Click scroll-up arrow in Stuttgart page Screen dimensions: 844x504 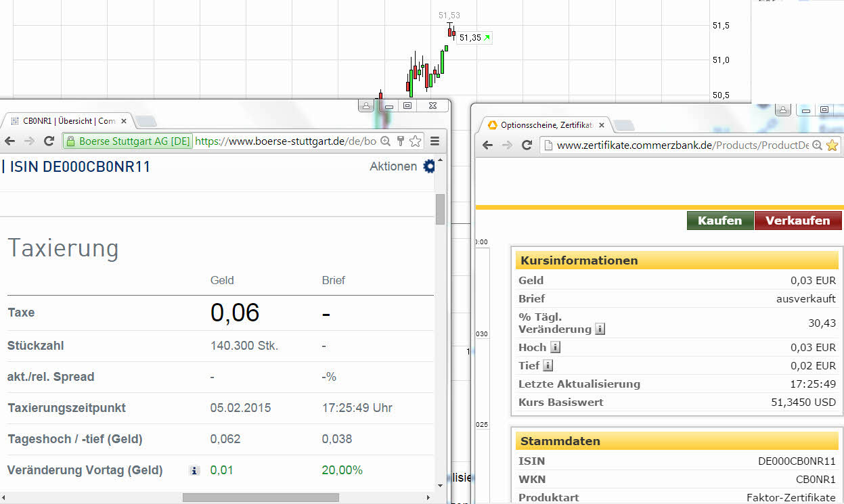click(440, 161)
